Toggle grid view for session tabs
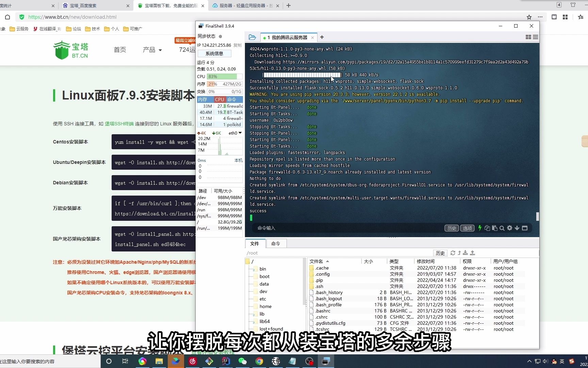This screenshot has width=588, height=368. pos(528,37)
